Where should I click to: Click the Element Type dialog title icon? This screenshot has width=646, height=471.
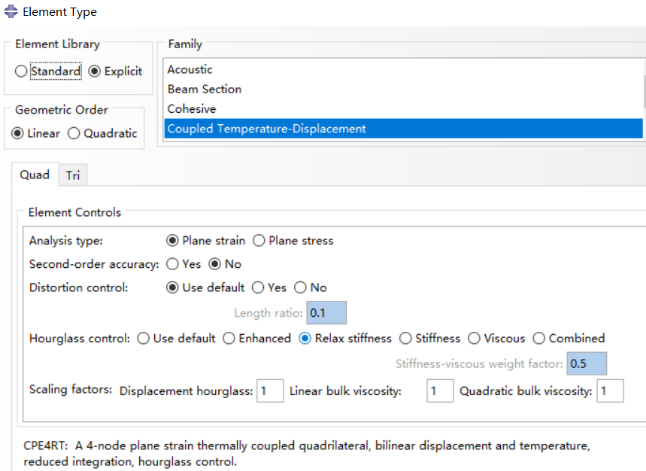pyautogui.click(x=11, y=12)
